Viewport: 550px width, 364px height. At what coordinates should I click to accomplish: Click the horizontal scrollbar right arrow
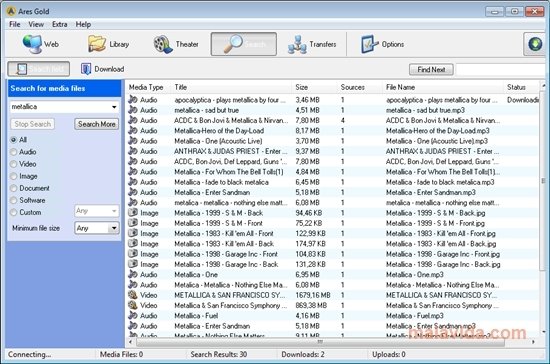[x=533, y=342]
